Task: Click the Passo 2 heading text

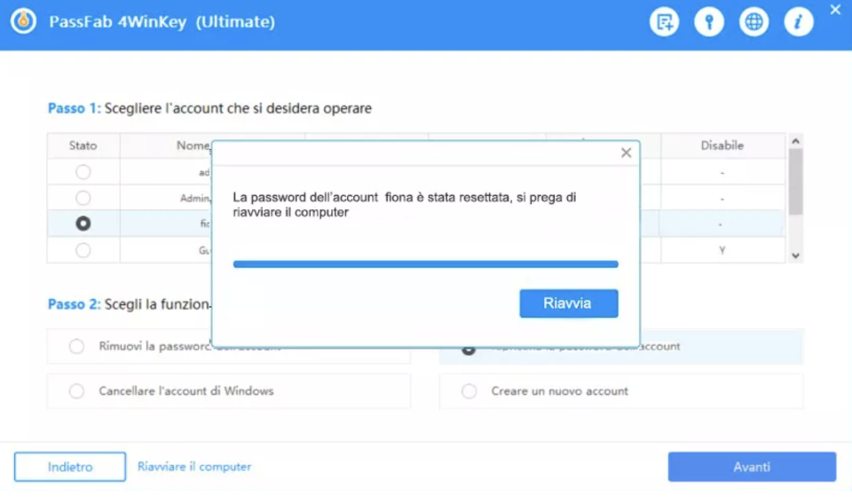Action: [130, 304]
